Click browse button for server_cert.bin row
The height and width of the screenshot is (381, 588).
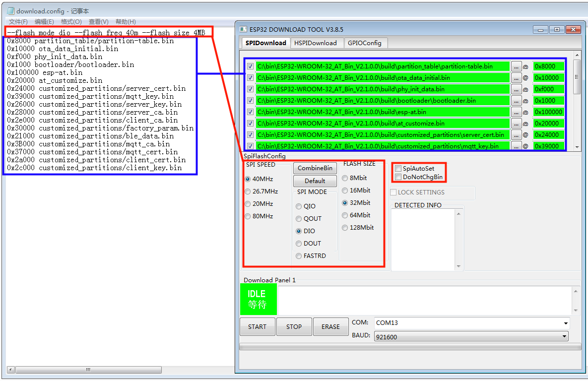point(516,135)
